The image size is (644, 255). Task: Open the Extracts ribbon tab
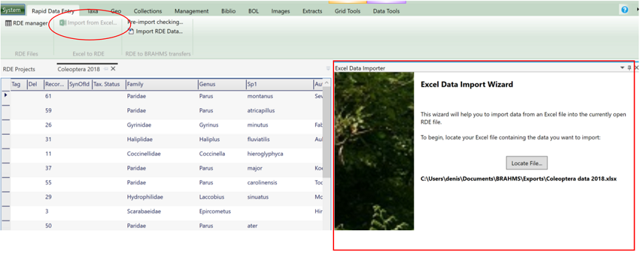pyautogui.click(x=312, y=11)
